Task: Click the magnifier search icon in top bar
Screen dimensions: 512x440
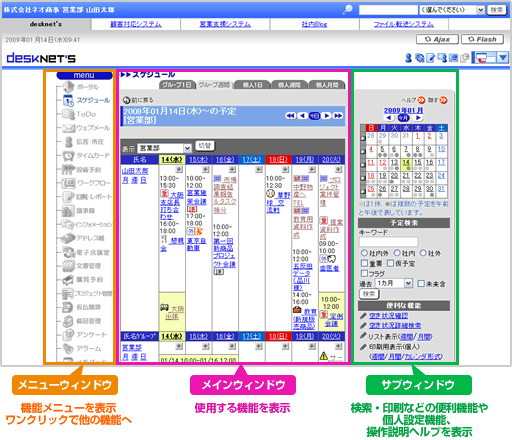Action: point(348,10)
